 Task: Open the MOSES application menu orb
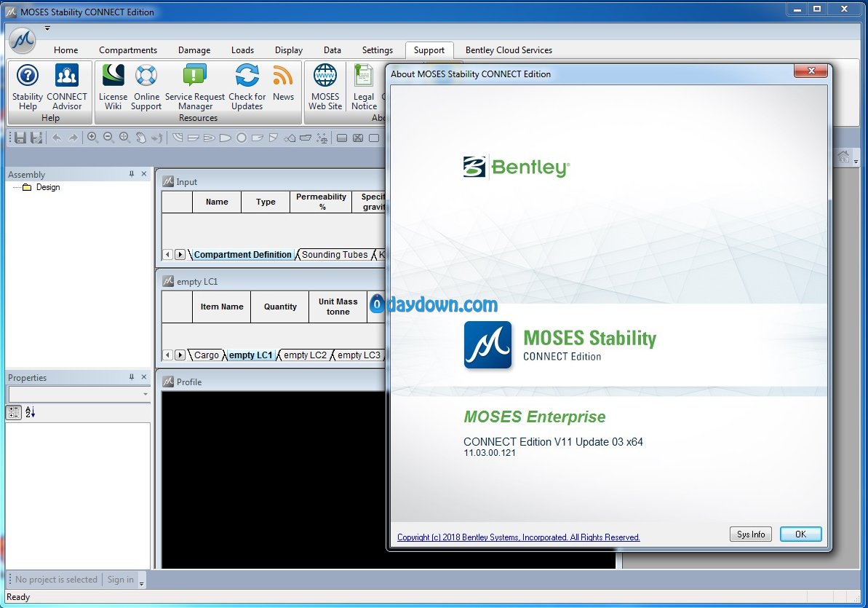pyautogui.click(x=23, y=39)
